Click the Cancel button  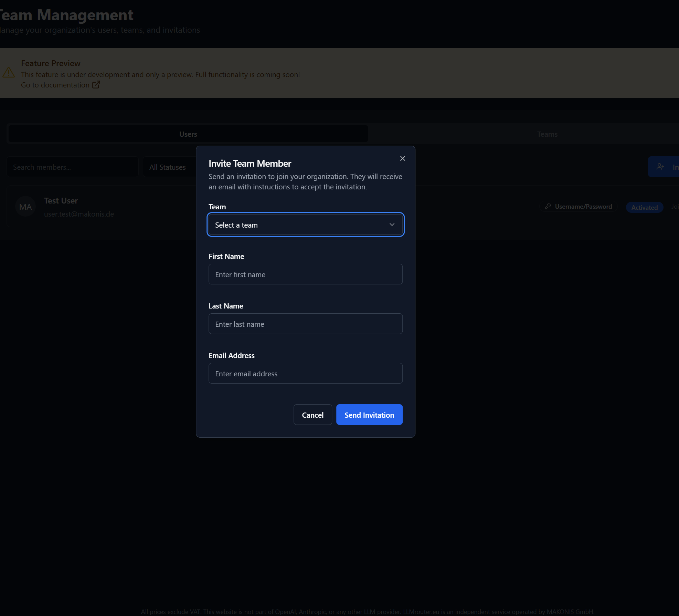pyautogui.click(x=312, y=415)
